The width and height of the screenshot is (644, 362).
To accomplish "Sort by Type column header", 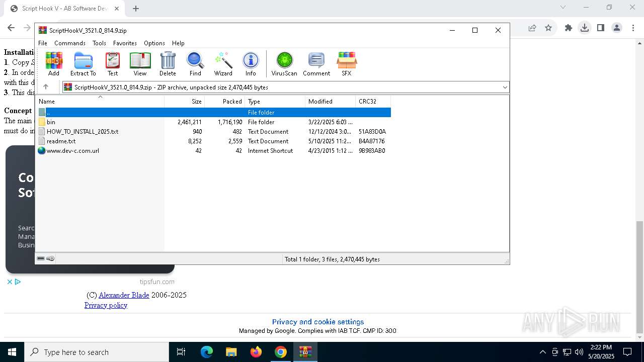I will pos(275,101).
